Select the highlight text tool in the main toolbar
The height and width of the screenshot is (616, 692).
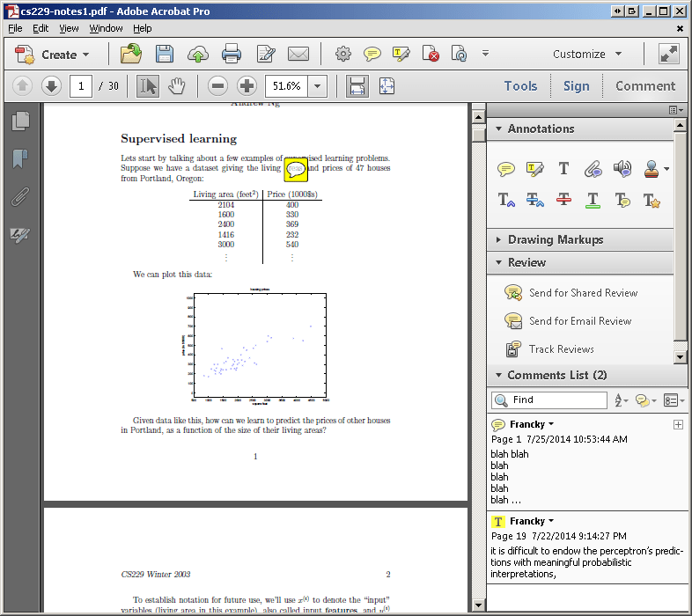[x=401, y=55]
